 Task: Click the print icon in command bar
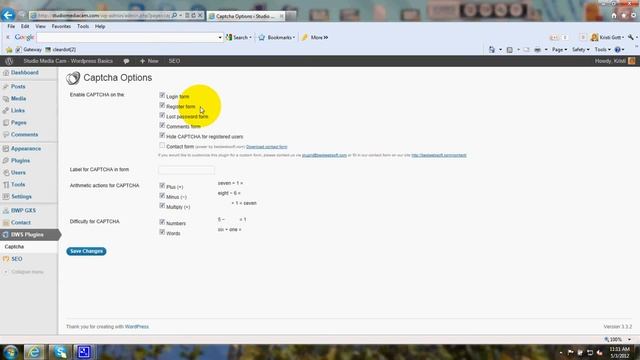[x=538, y=49]
